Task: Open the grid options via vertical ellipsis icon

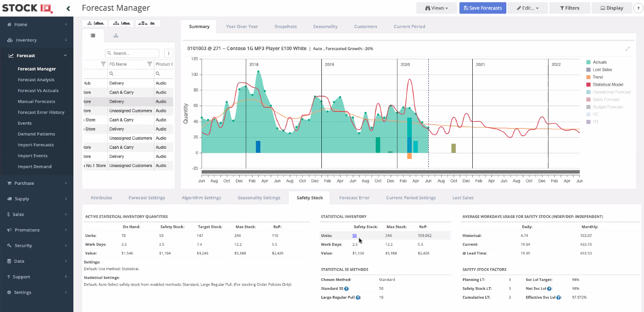Action: [168, 53]
